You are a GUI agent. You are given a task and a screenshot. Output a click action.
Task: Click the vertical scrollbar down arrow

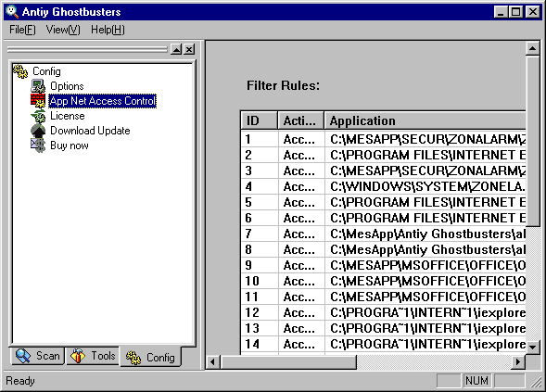pyautogui.click(x=532, y=348)
